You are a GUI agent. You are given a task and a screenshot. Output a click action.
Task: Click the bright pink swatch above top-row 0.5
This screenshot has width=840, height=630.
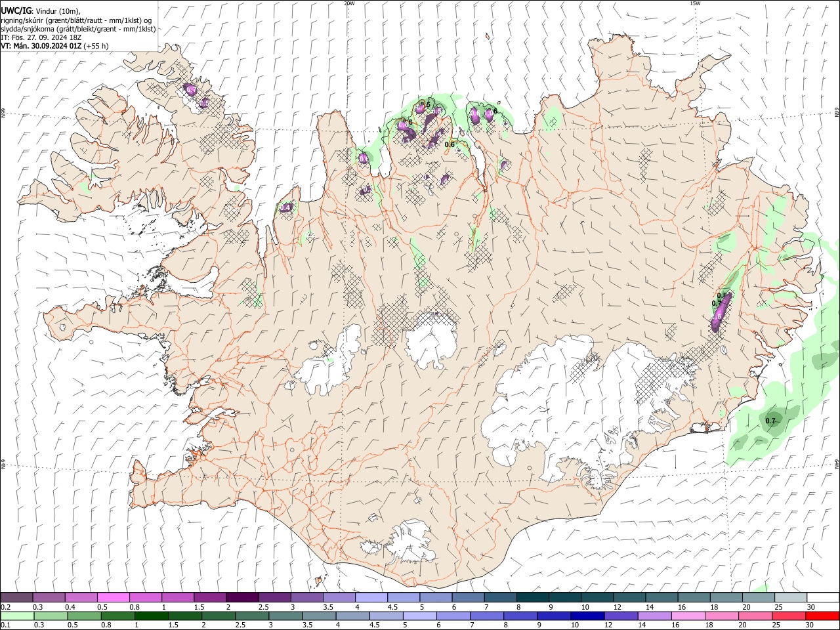[x=114, y=598]
